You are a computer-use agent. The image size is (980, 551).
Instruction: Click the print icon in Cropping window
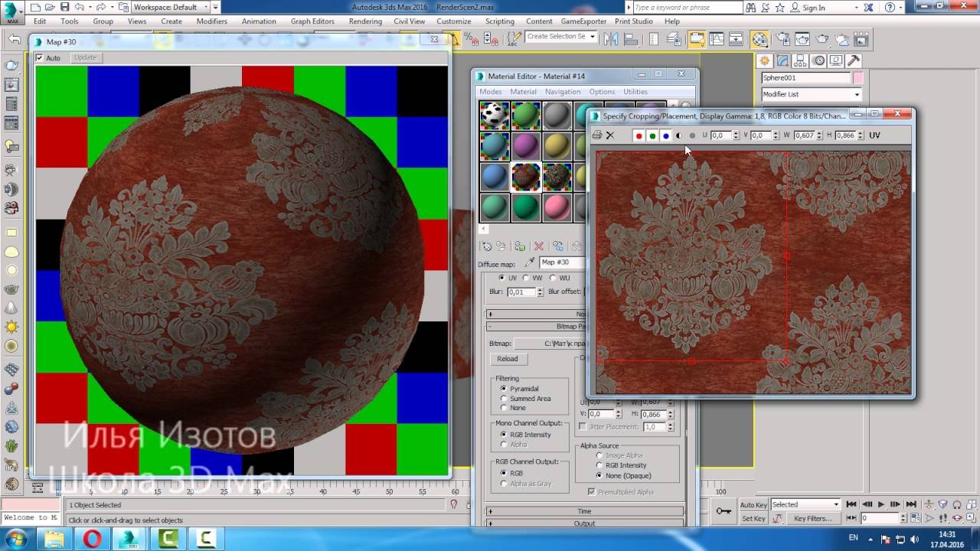[597, 135]
